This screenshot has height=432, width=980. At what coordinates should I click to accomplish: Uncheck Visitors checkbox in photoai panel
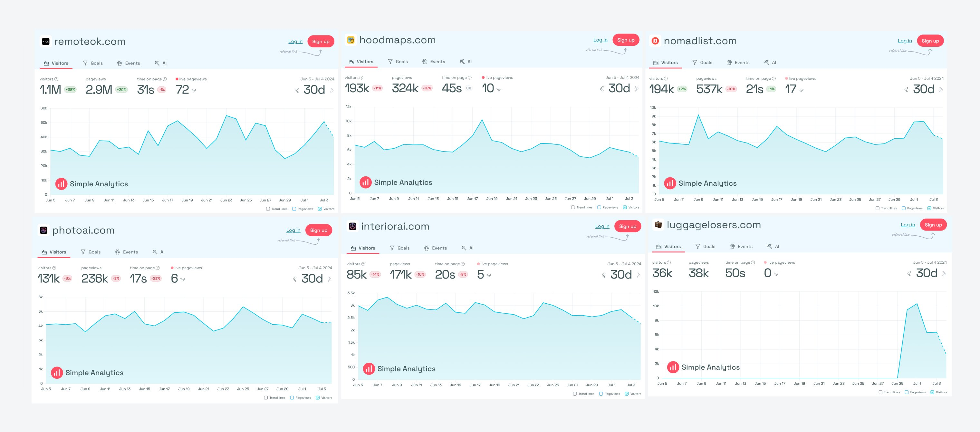point(318,398)
